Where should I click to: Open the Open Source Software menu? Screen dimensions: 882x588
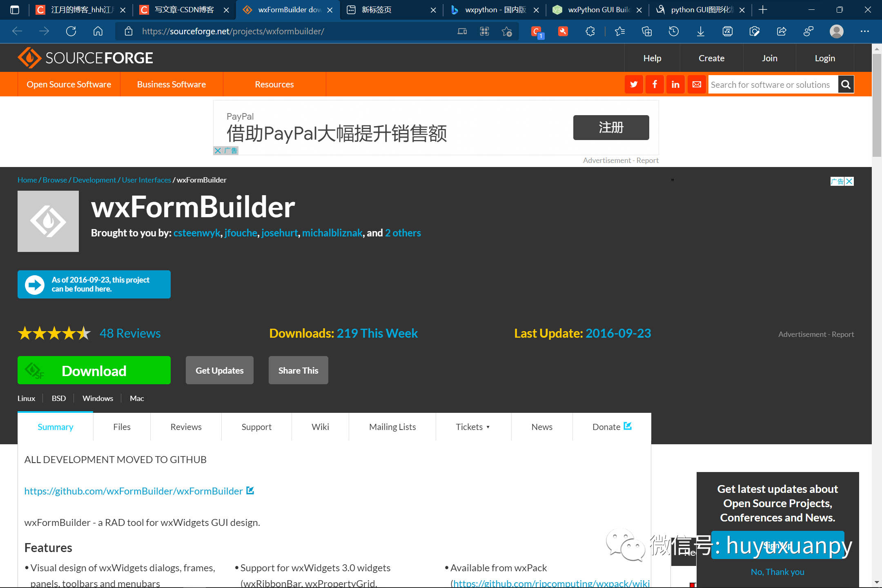point(69,85)
